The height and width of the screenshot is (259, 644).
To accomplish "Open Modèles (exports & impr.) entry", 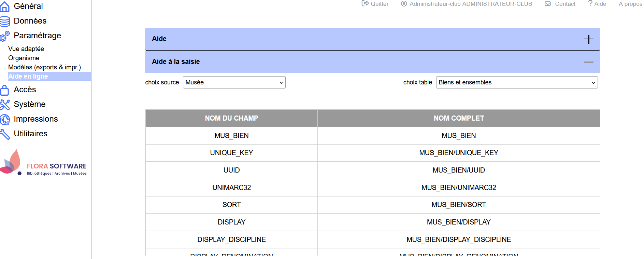I will (x=44, y=67).
